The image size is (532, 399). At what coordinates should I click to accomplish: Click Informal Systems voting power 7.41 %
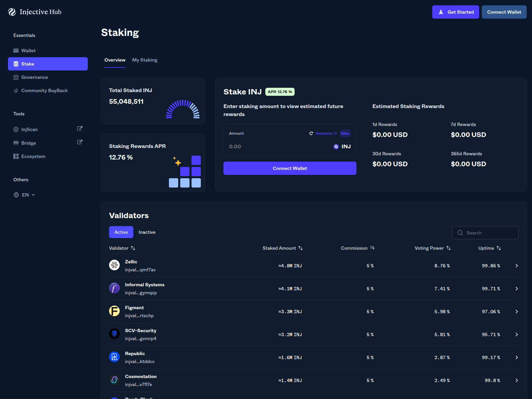tap(442, 289)
